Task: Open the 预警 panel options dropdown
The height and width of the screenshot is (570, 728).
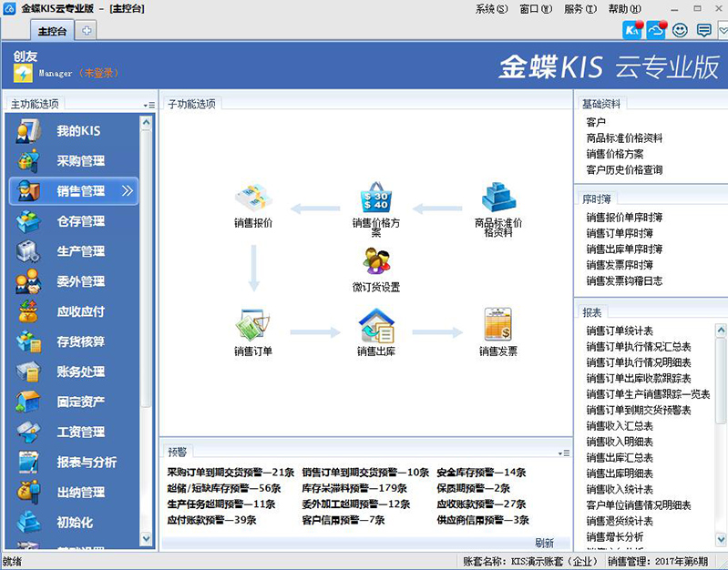Action: [565, 453]
